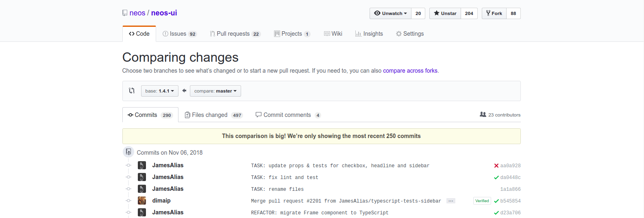Click JamesAlias avatar on first commit
Screen dimensions: 644x218
click(142, 165)
